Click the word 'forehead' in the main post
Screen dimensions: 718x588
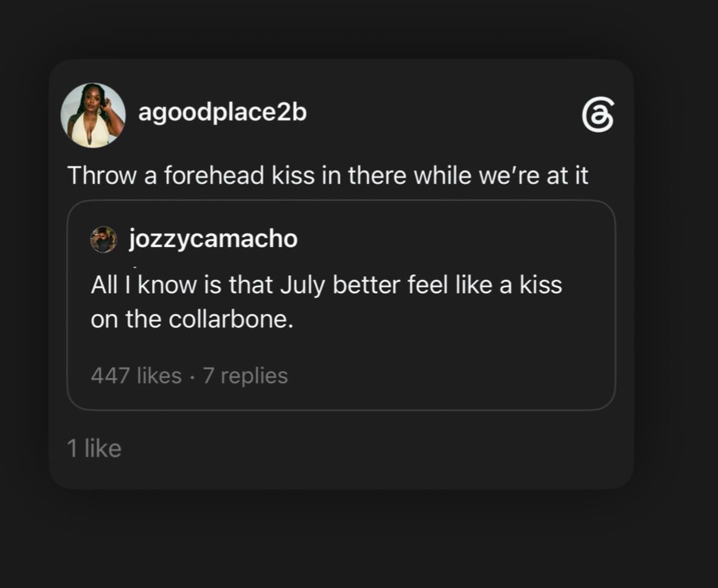214,175
